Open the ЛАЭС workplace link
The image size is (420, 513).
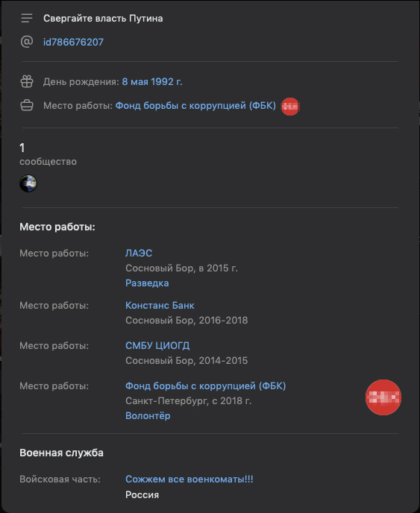pyautogui.click(x=139, y=254)
